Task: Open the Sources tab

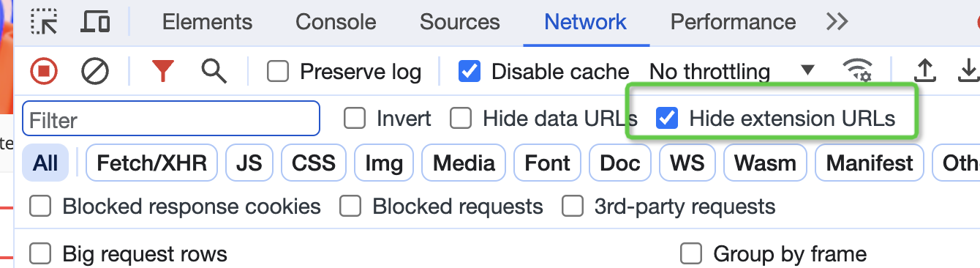Action: point(460,22)
